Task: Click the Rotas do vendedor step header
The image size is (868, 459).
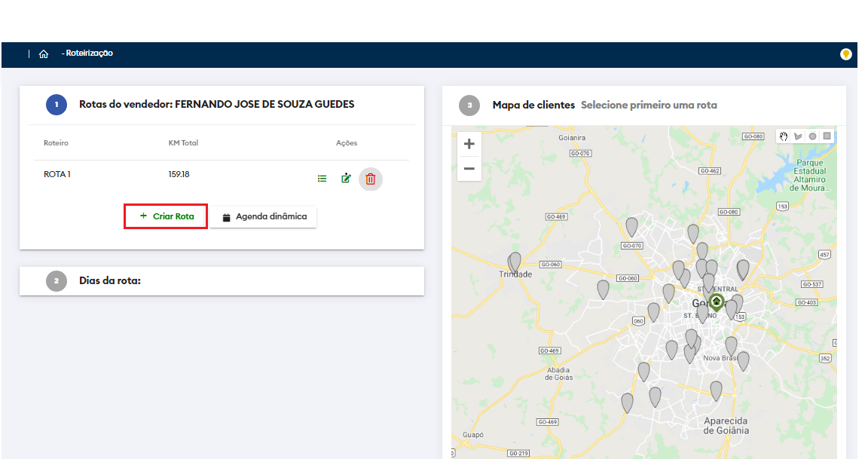Action: coord(216,104)
